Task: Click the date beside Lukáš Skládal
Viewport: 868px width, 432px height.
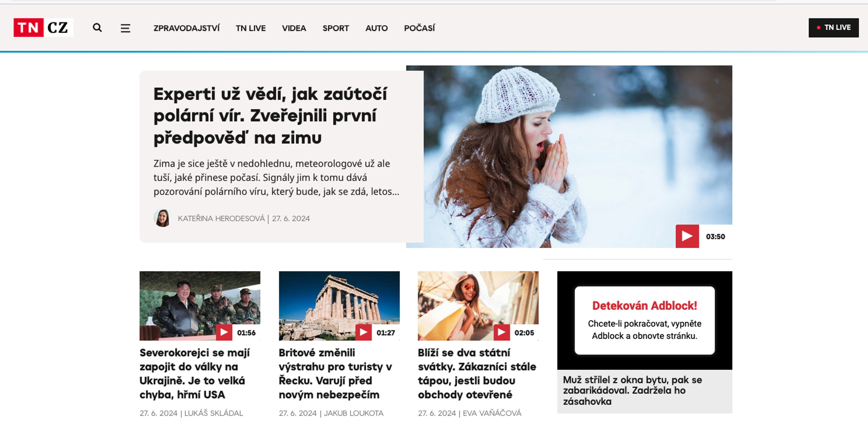Action: (x=158, y=413)
